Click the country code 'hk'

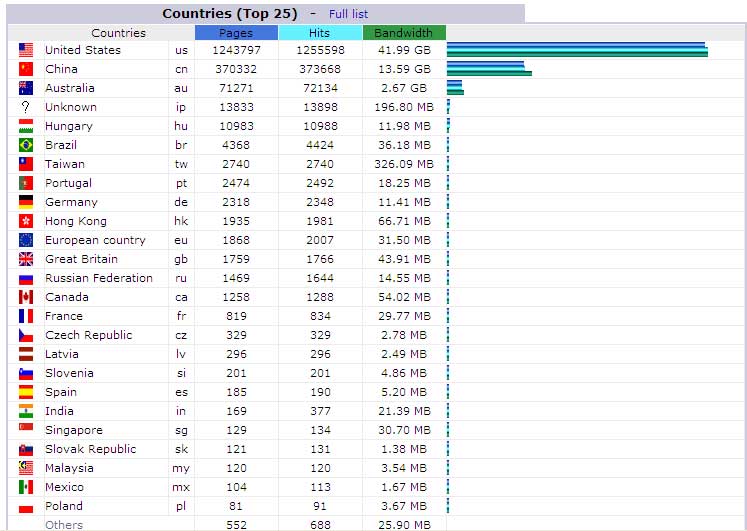click(181, 221)
